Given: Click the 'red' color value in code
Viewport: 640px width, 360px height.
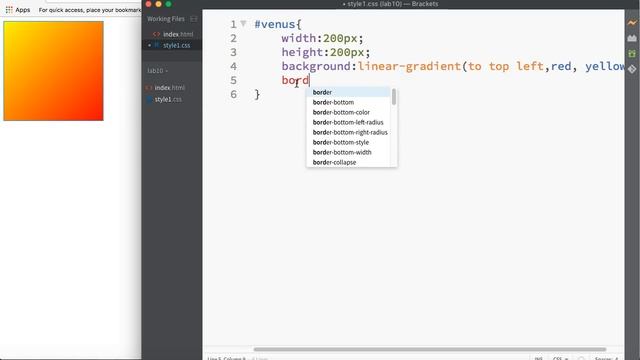Looking at the screenshot, I should 561,66.
